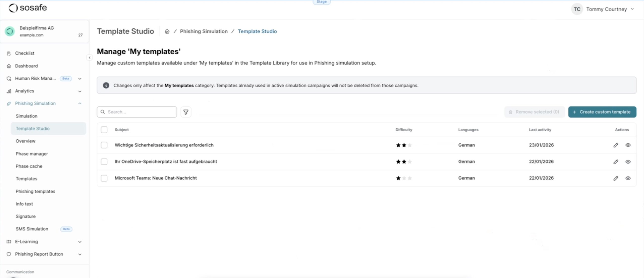Collapse the sidebar with the arrow handle

pos(89,58)
